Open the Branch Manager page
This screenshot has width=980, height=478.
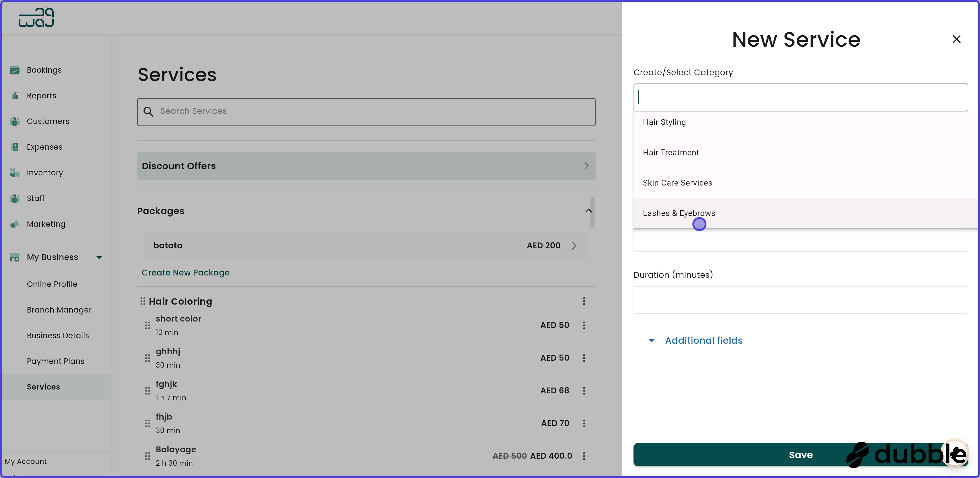pyautogui.click(x=59, y=309)
